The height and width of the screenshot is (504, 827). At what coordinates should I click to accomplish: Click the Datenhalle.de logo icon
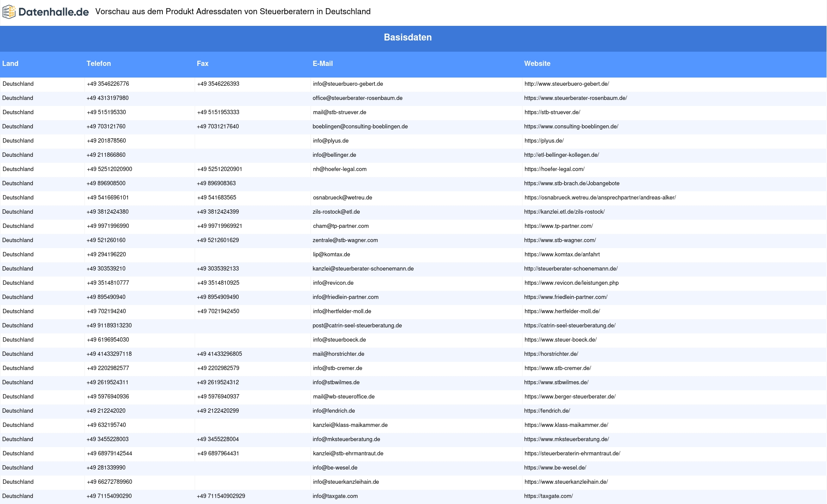(9, 12)
